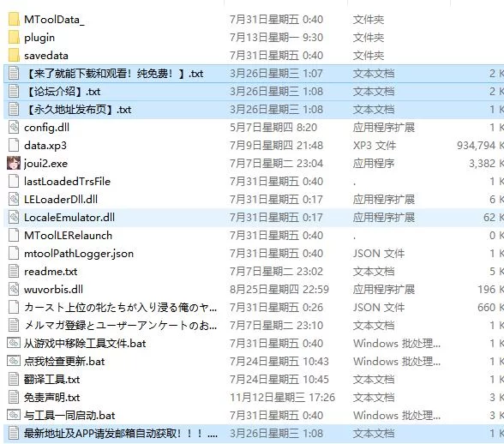
Task: Click the LELoaderDll.dll file name
Action: click(61, 200)
